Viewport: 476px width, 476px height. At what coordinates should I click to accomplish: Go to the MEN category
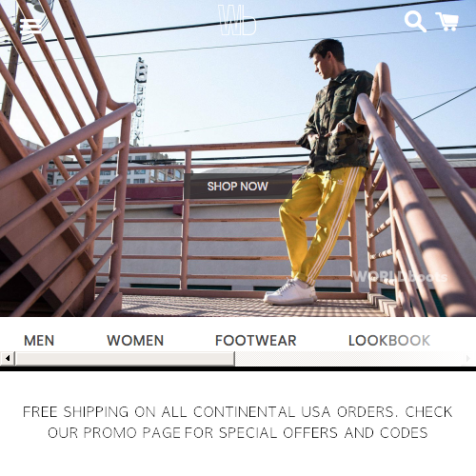[39, 341]
